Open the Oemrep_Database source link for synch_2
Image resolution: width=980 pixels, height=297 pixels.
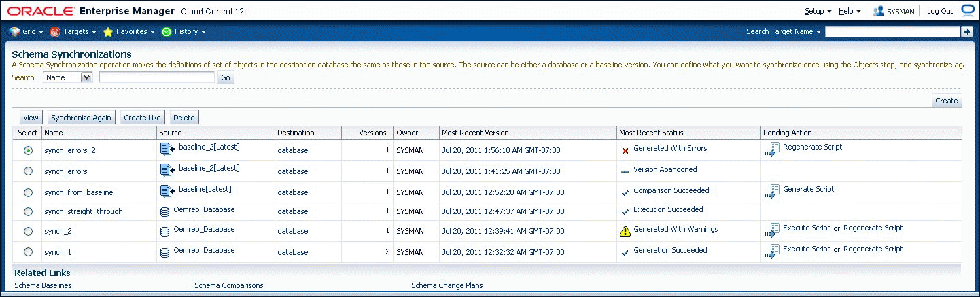pyautogui.click(x=204, y=229)
